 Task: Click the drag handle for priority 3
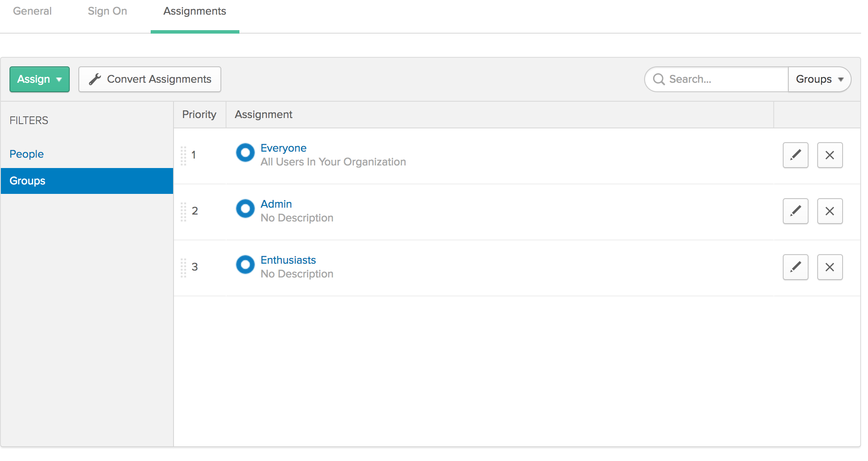(183, 268)
